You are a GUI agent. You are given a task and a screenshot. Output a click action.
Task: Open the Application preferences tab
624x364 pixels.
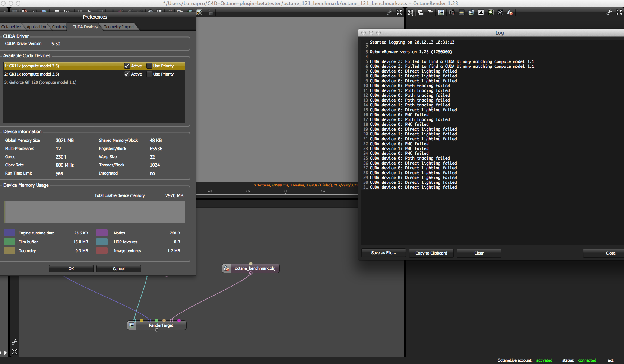[37, 27]
